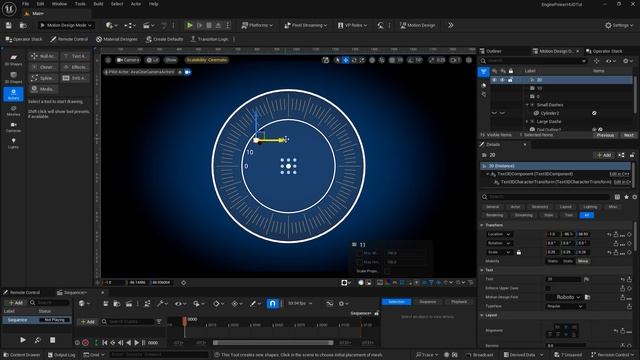Click the expand toolbar double-chevron icon
The image size is (640, 360).
[451, 25]
